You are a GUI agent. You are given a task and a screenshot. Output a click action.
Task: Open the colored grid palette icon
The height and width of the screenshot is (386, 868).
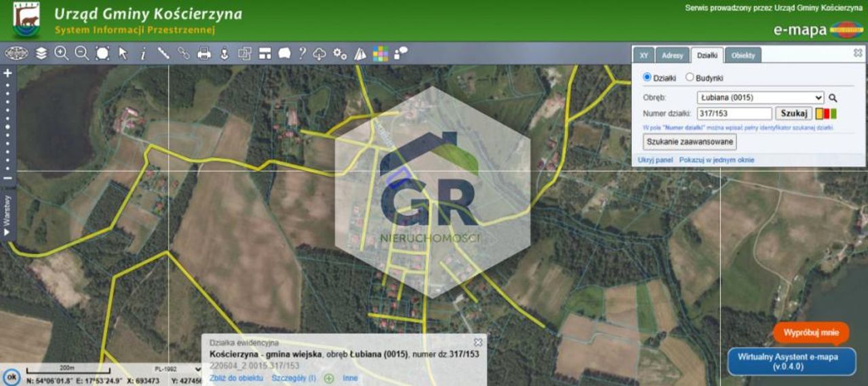(x=380, y=54)
